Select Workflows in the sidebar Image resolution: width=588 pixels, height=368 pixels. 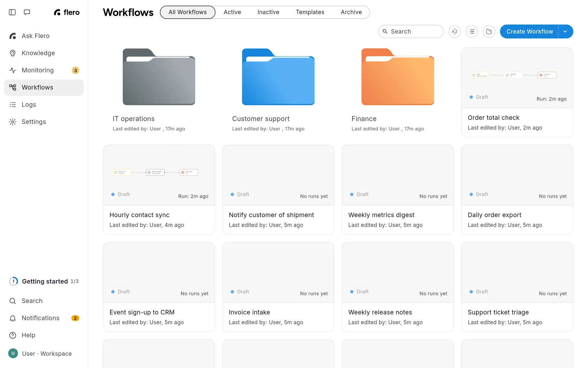point(44,87)
